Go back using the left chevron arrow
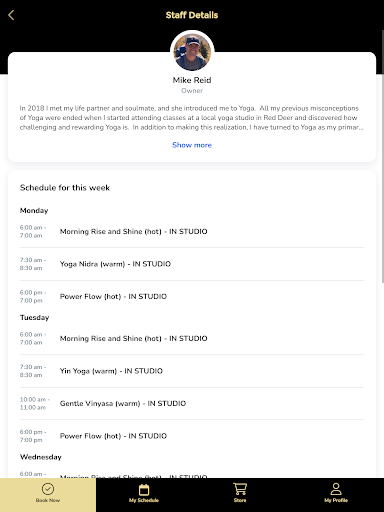 (x=11, y=15)
